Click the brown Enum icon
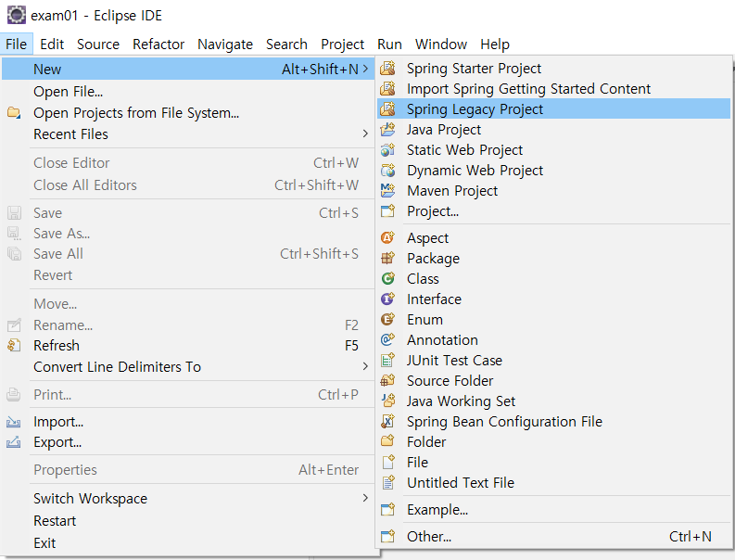This screenshot has height=560, width=735. tap(387, 319)
